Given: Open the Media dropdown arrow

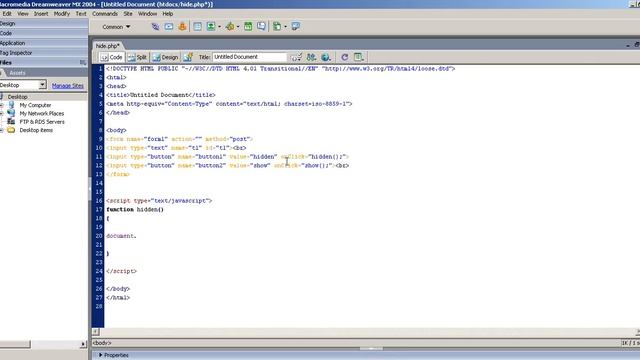Looking at the screenshot, I should [238, 27].
